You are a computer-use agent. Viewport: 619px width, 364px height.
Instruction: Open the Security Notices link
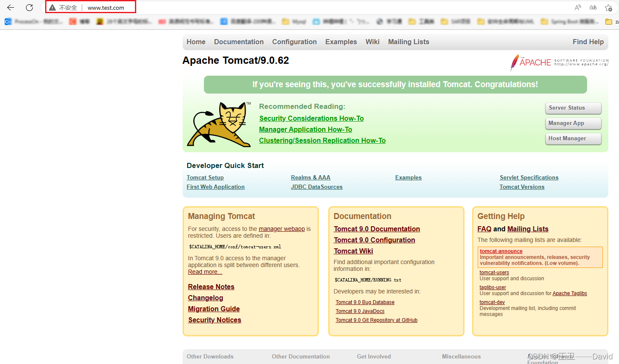[x=215, y=320]
